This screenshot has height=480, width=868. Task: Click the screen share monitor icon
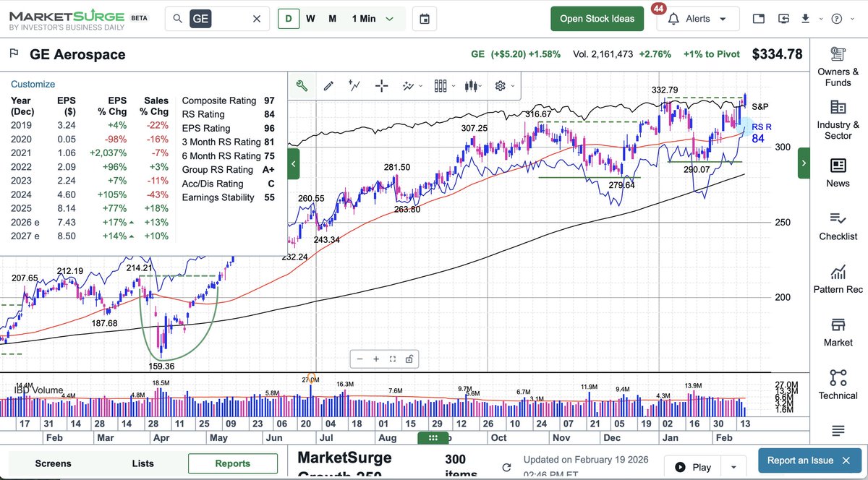pos(784,19)
